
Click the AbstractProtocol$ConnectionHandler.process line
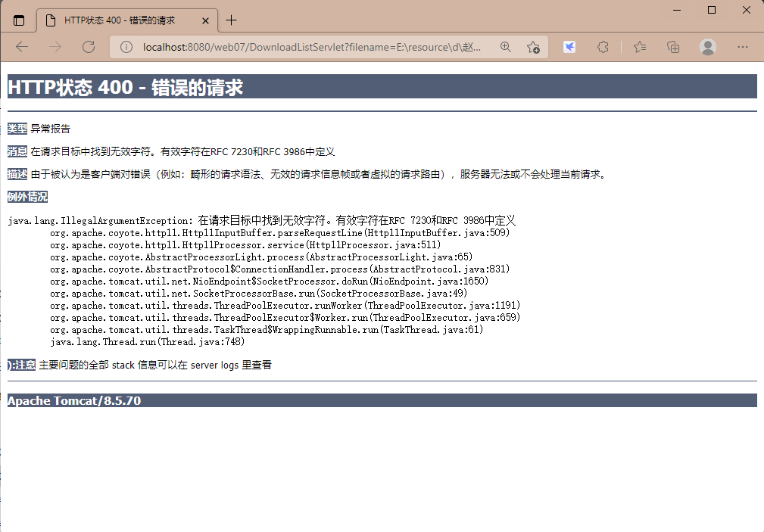tap(279, 269)
